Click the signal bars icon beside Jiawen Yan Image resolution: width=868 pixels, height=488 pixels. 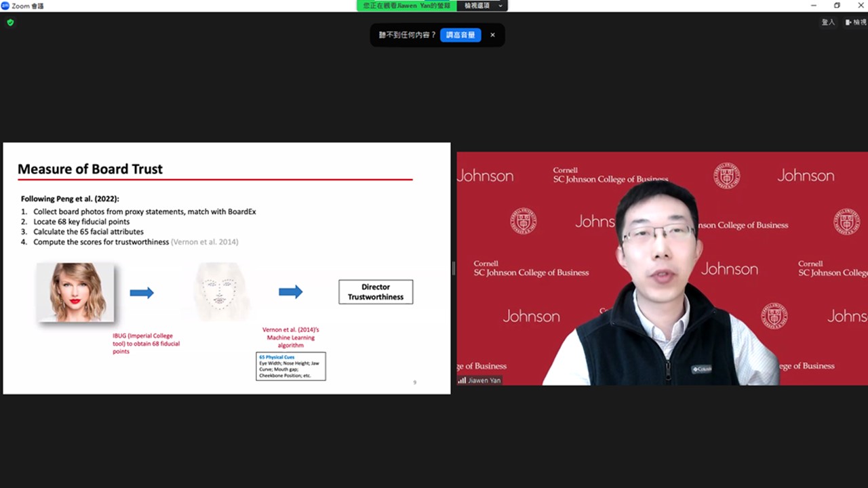[462, 380]
